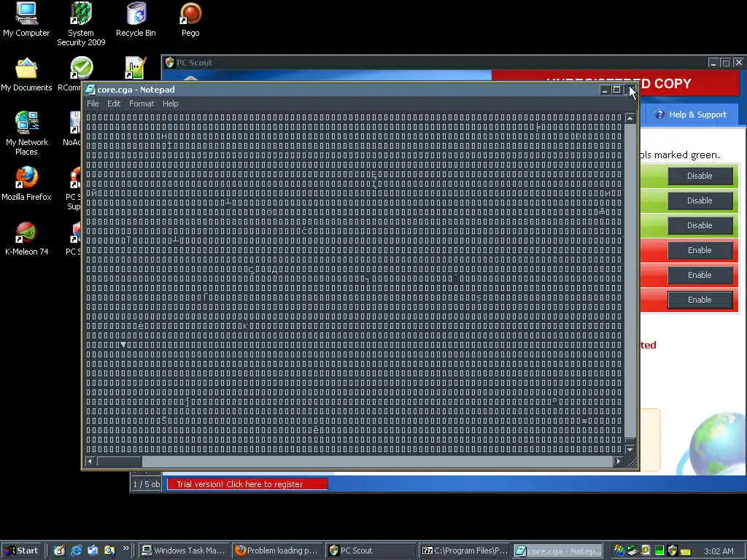Click the PC Scout shield title icon
This screenshot has height=560, width=747.
169,63
